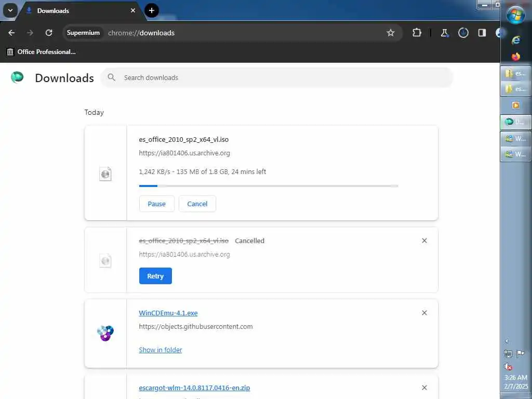The height and width of the screenshot is (399, 532).
Task: Click the Search downloads field
Action: click(x=276, y=77)
